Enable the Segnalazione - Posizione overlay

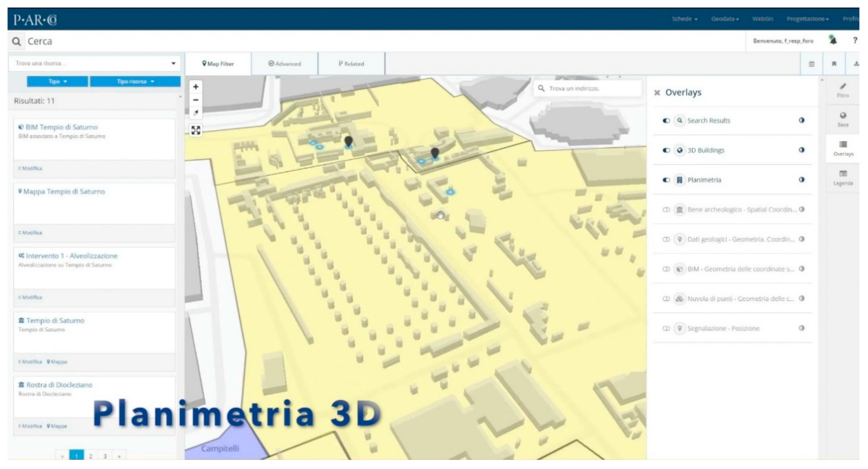coord(666,328)
